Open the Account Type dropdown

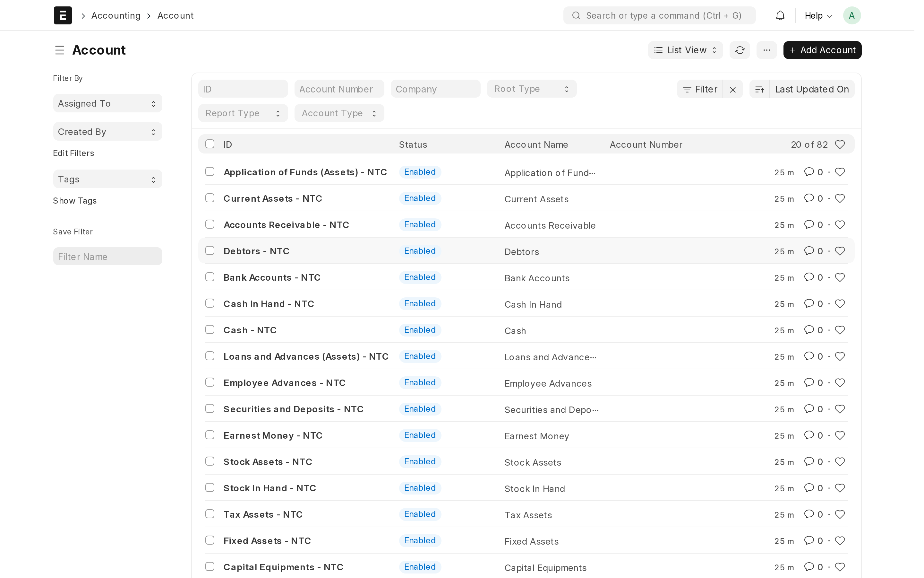coord(339,114)
